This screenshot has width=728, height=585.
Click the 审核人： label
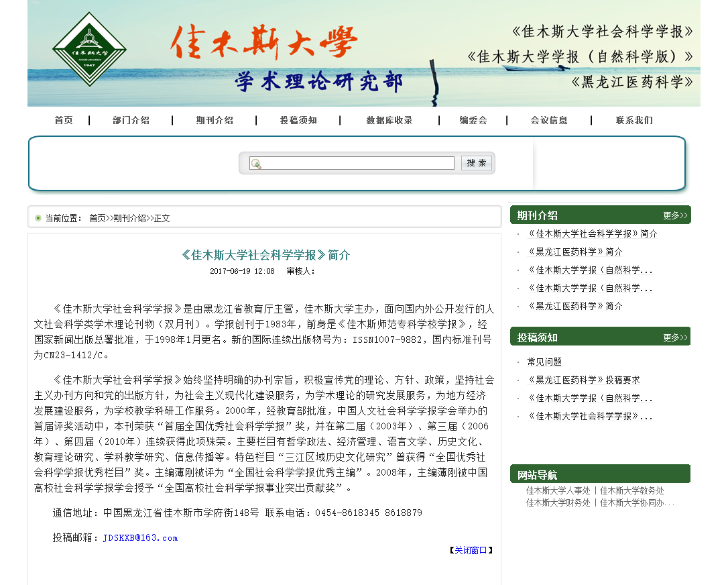point(300,271)
